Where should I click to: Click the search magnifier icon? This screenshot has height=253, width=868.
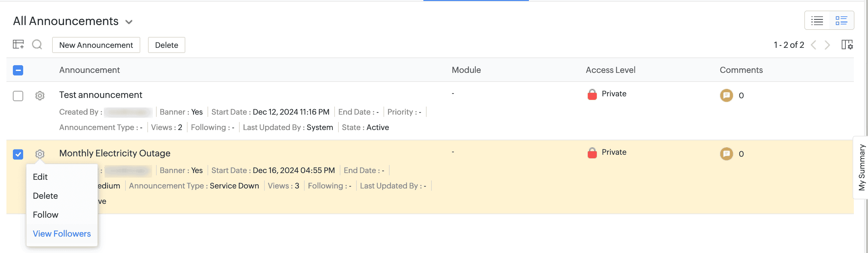pos(37,44)
